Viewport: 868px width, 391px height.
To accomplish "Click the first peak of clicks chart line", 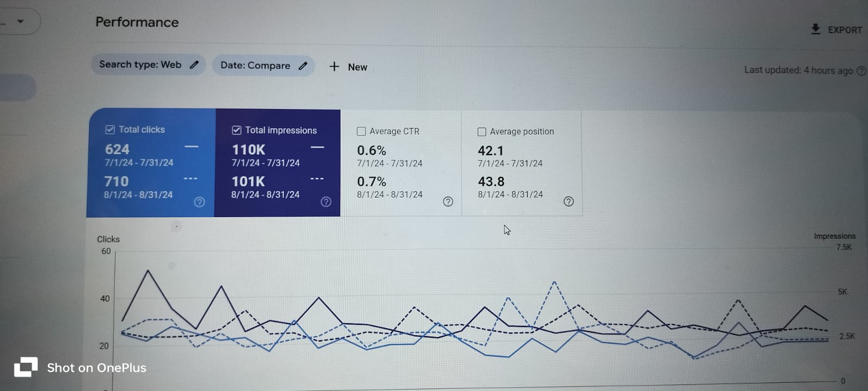I will point(148,270).
